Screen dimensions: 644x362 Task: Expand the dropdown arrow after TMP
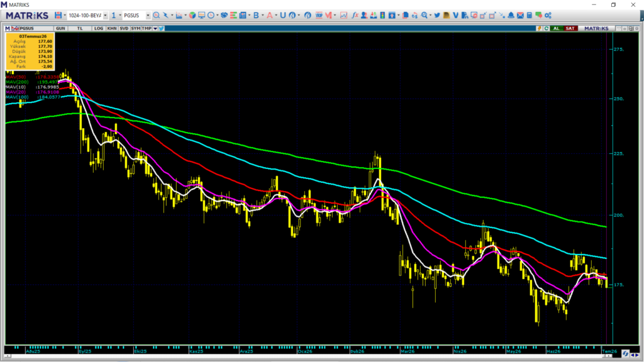coord(155,28)
